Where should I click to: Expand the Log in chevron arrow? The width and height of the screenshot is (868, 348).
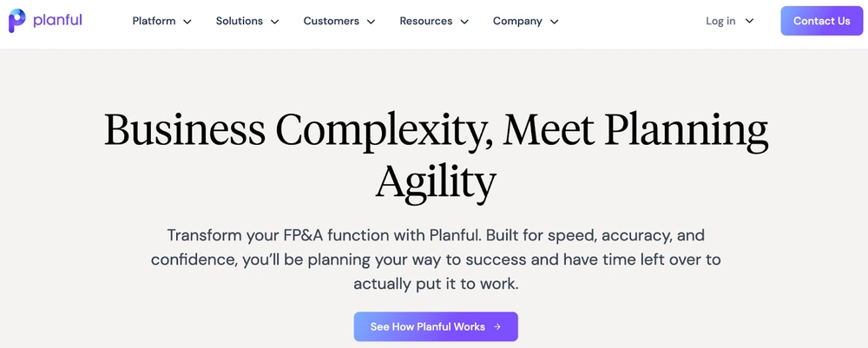750,21
